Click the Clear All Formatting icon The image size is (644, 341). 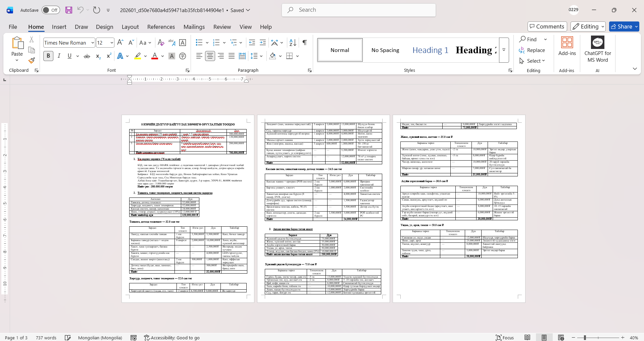[161, 43]
